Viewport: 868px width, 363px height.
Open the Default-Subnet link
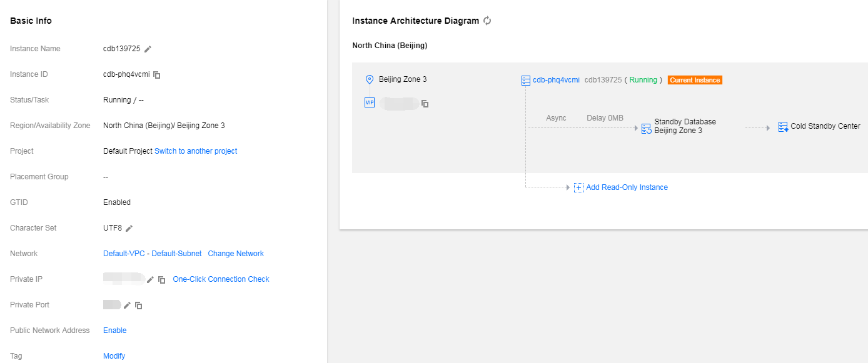coord(176,254)
